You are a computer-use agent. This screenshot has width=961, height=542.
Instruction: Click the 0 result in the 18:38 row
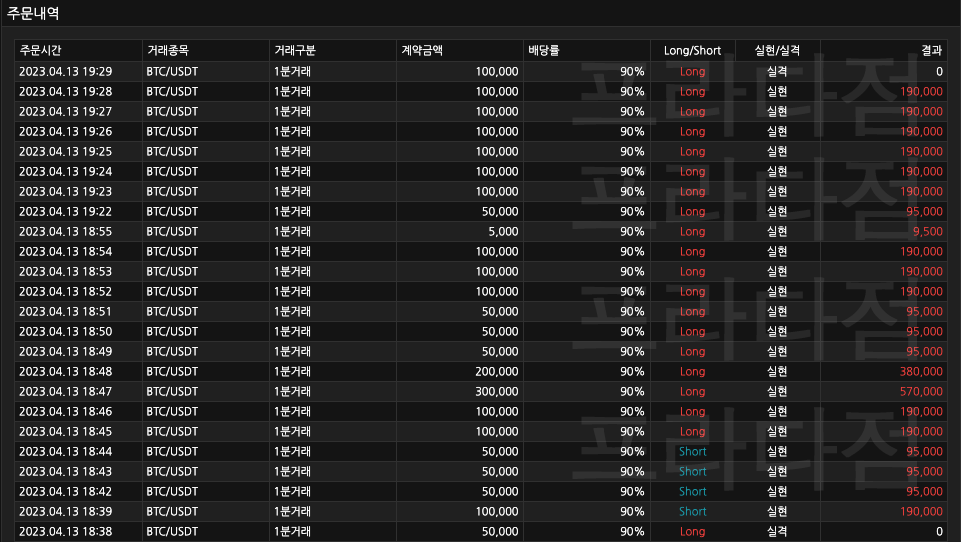(939, 532)
